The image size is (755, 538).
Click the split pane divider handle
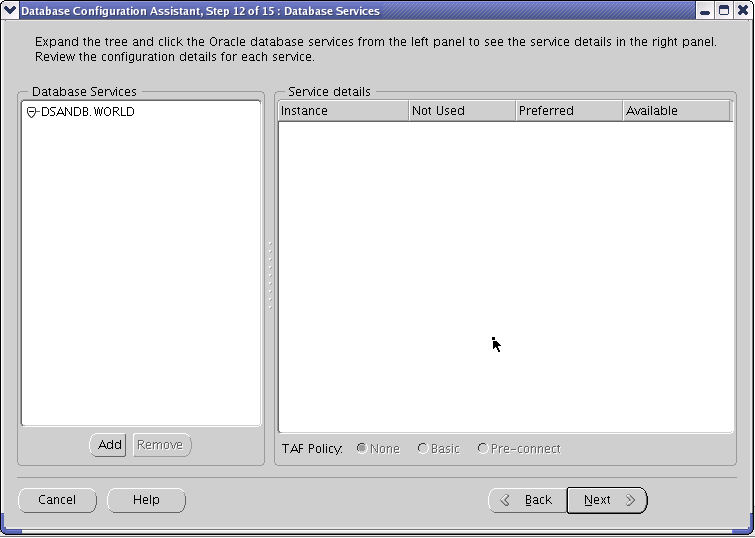270,275
